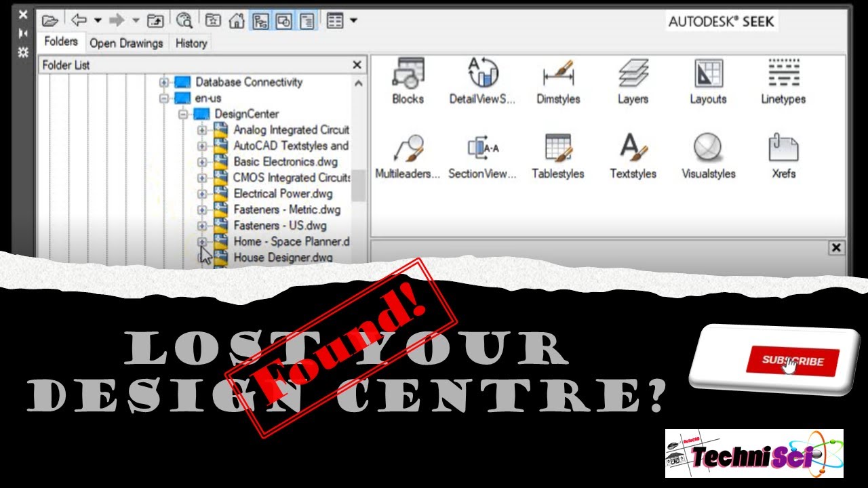Click the Load folder icon in toolbar
868x488 pixels.
point(50,20)
